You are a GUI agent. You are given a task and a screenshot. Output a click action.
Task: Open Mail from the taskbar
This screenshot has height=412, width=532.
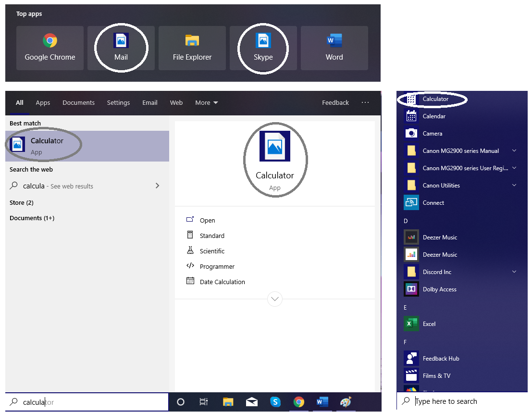click(x=251, y=402)
